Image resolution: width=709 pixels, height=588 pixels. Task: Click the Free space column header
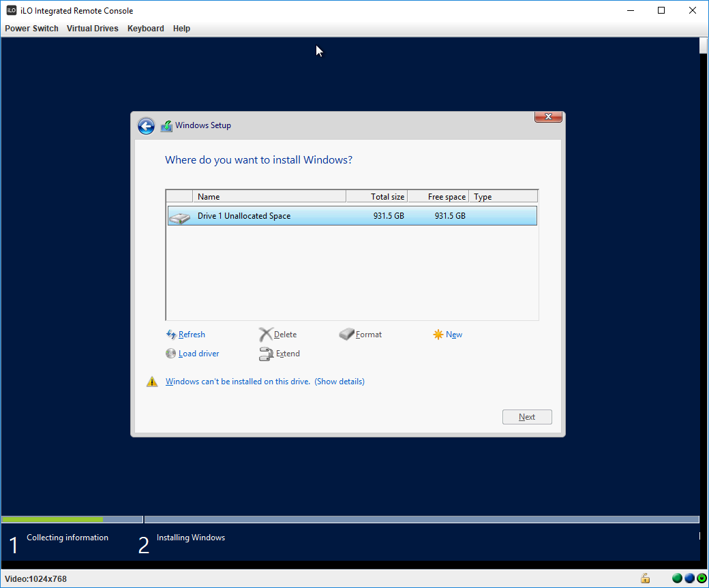(x=438, y=196)
